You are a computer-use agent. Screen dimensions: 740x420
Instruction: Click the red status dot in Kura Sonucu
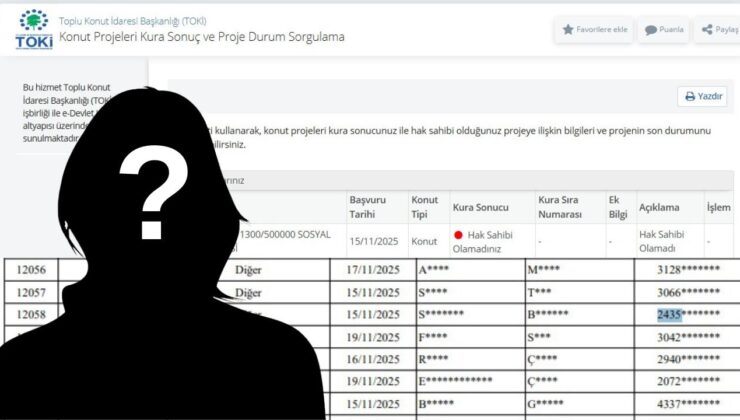[458, 234]
